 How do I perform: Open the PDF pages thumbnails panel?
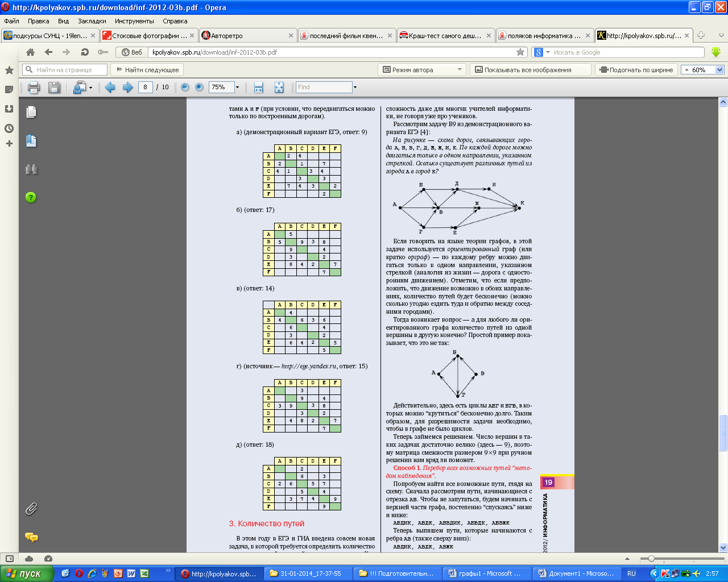coord(31,112)
